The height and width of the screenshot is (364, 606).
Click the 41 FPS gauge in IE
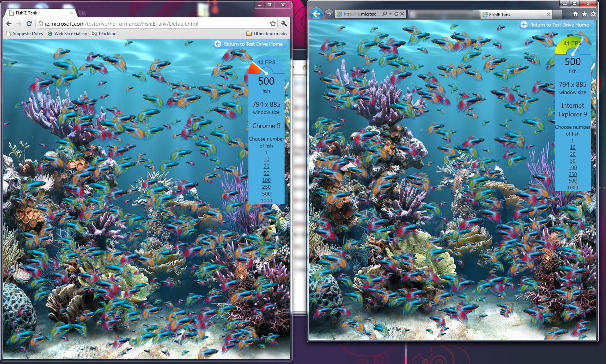[572, 46]
